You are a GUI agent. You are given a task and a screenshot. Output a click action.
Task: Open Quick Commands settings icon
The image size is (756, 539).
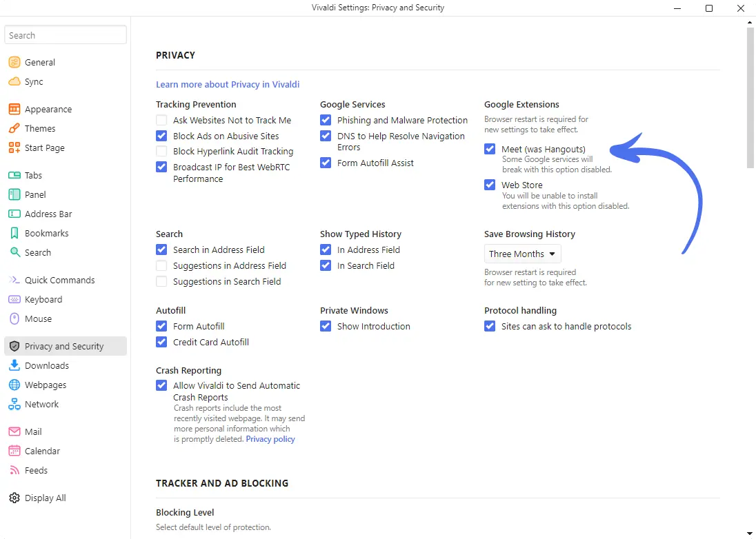14,280
